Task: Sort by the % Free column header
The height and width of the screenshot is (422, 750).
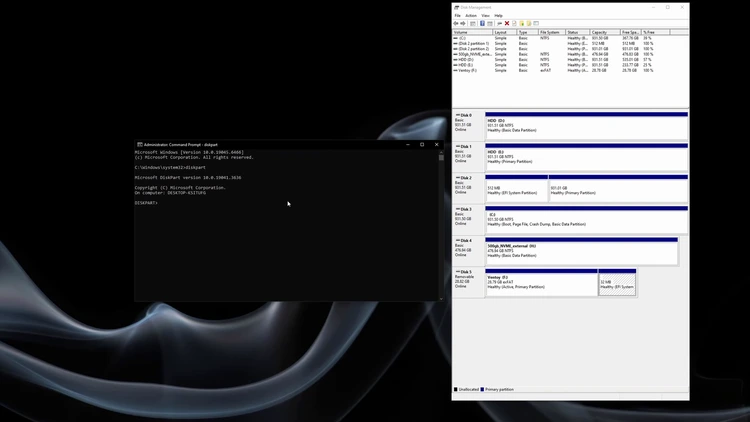Action: point(656,32)
